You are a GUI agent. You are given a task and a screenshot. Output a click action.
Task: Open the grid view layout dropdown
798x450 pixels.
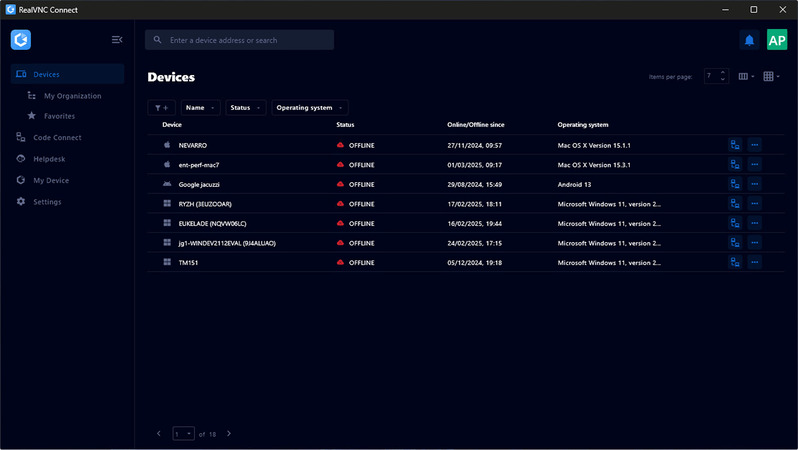click(x=771, y=76)
